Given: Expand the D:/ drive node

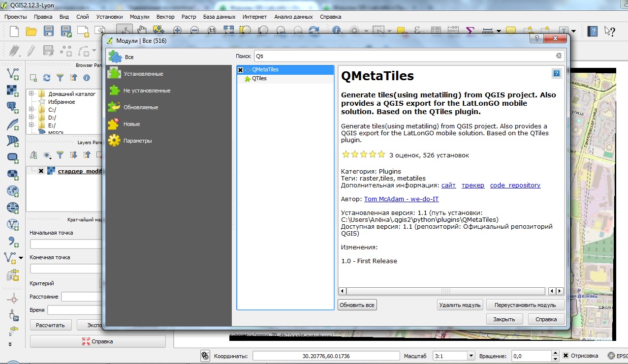Looking at the screenshot, I should [31, 117].
